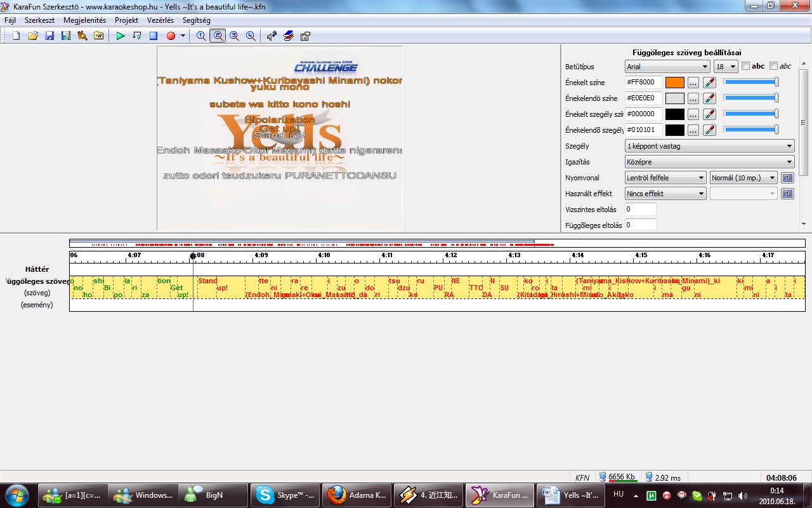Click the speaker audio settings icon
This screenshot has width=812, height=508.
[x=272, y=36]
